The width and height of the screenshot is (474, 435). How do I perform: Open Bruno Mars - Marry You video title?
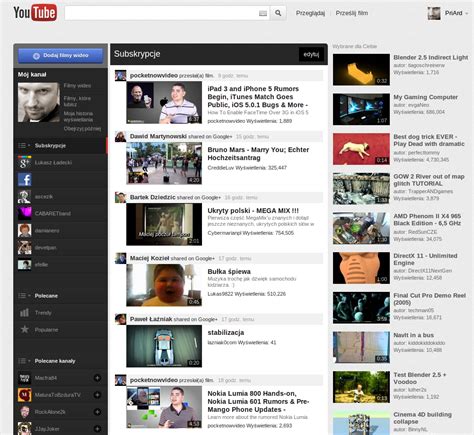258,154
